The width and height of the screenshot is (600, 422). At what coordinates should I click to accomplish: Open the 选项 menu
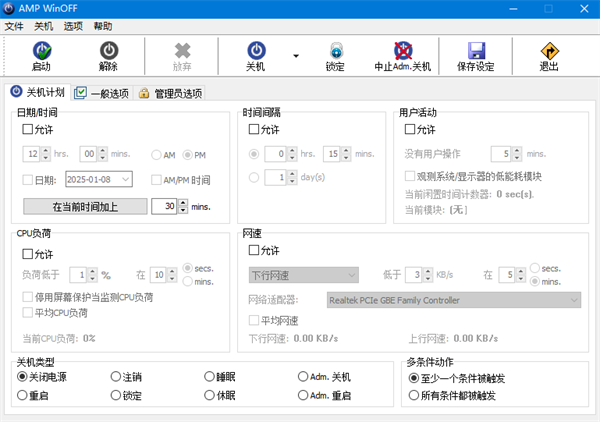coord(73,26)
